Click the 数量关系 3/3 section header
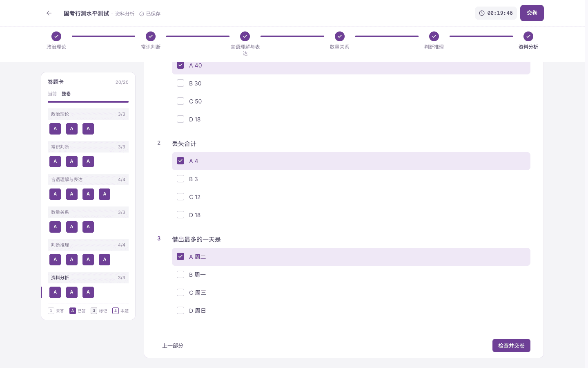Viewport: 588px width, 368px height. pos(88,212)
